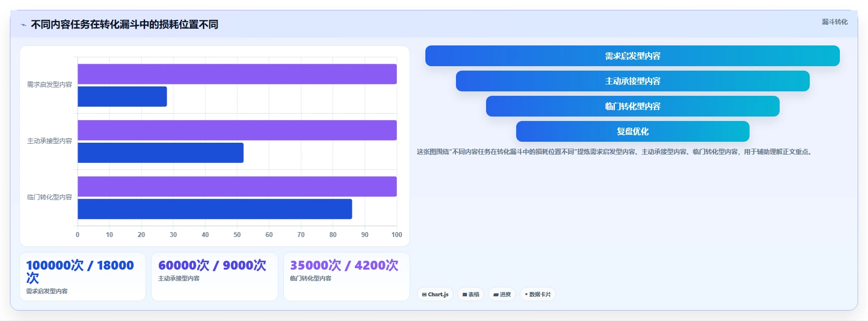Click the x-axis tick label 50

tap(237, 235)
